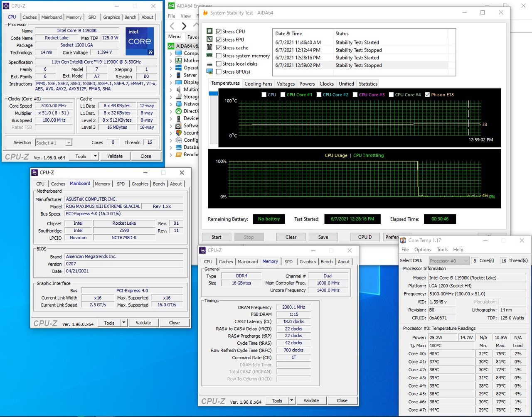Open the Options menu in Core Temp
Viewport: 532px width, 417px height.
click(423, 250)
